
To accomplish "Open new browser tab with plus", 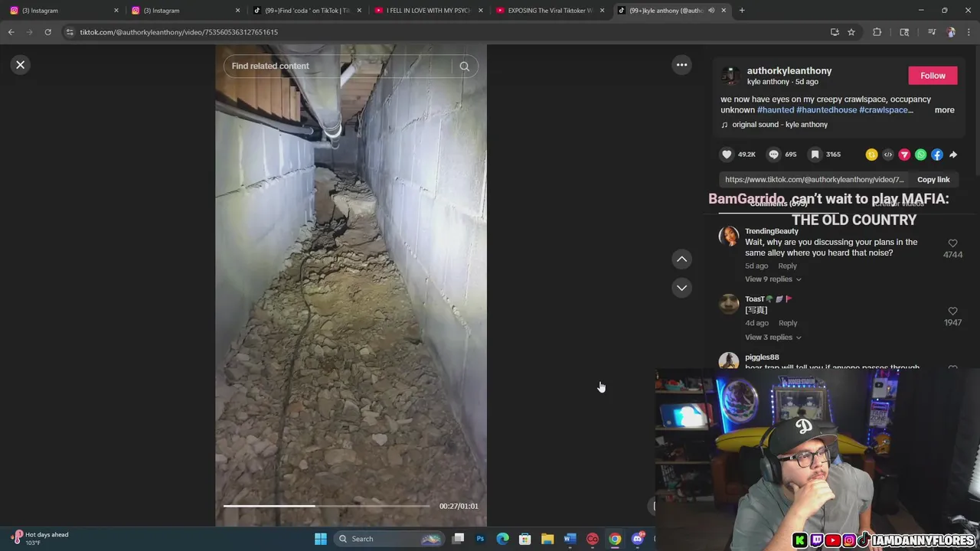I will coord(742,11).
